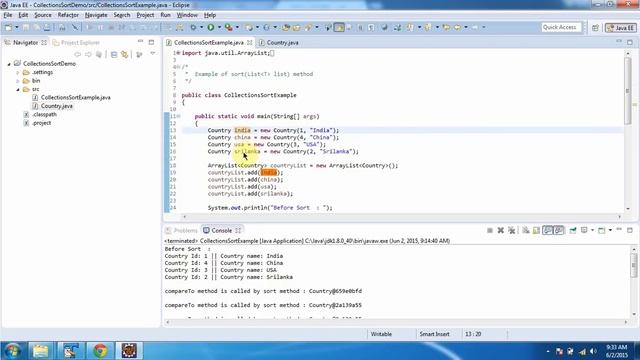
Task: Toggle Show Console When Standard Out Changes
Action: click(x=548, y=230)
